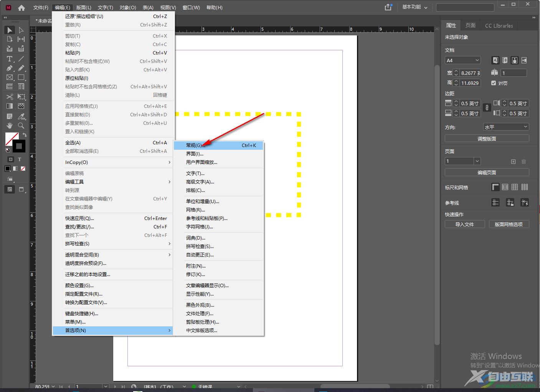540x392 pixels.
Task: Select the Zoom magnifier tool
Action: coord(21,126)
